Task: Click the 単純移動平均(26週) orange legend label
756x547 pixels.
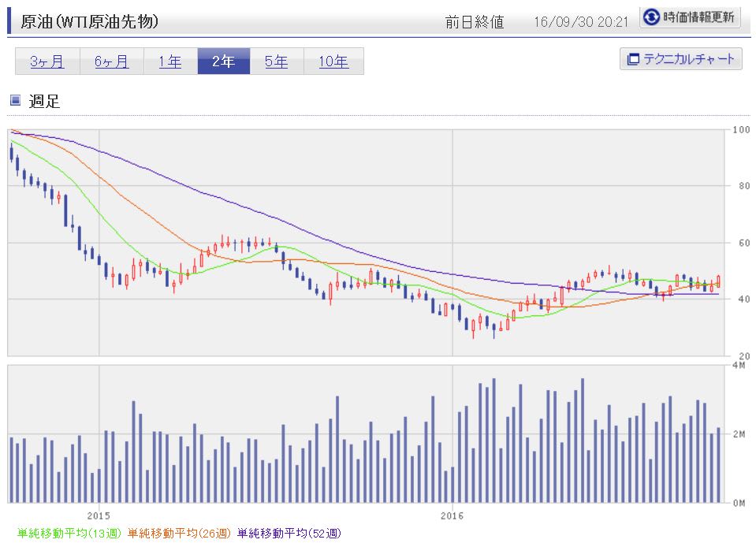Action: coord(180,533)
